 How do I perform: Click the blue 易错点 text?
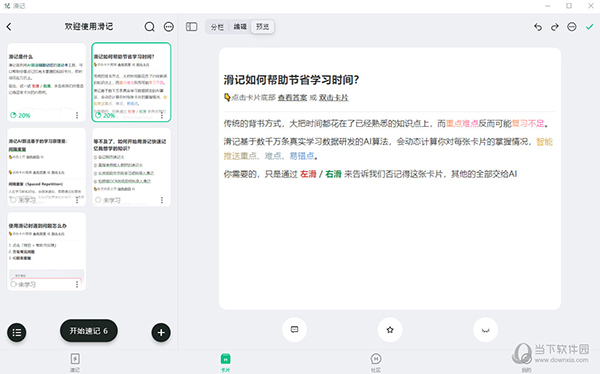tap(302, 156)
